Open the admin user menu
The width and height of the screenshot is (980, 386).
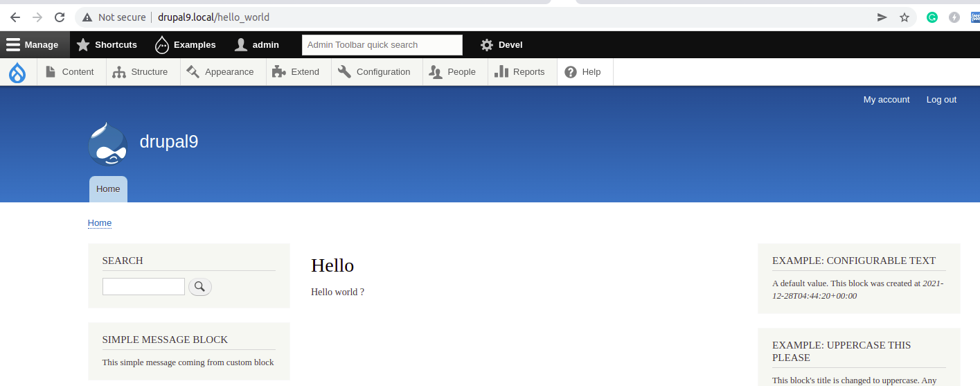tap(256, 44)
